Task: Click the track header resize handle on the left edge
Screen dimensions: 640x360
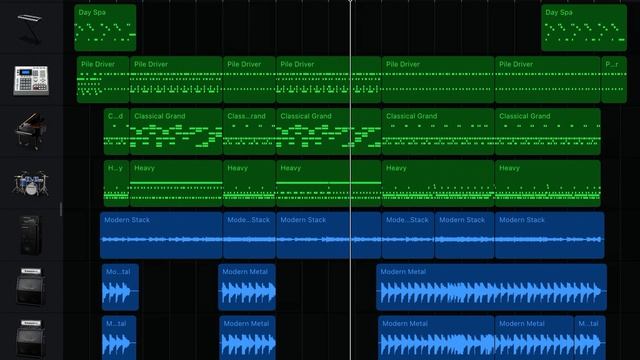Action: click(61, 209)
